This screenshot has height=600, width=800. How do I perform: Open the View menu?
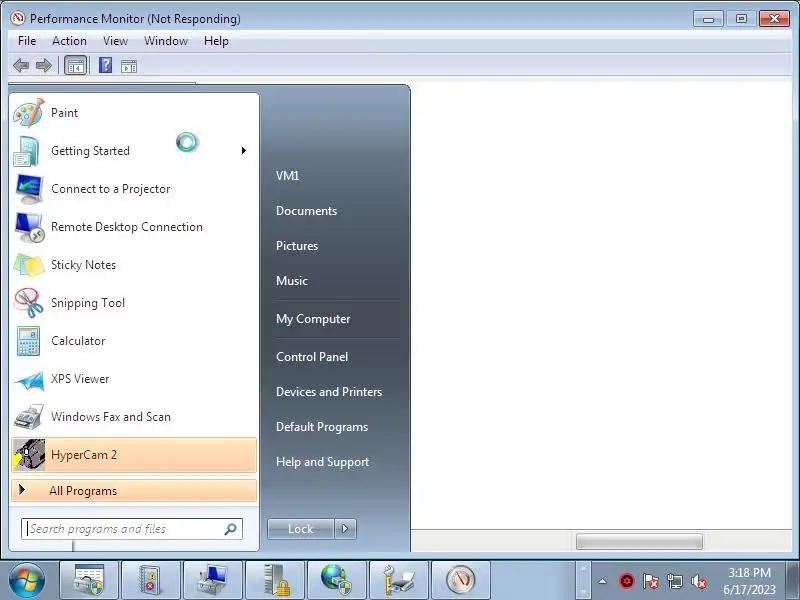click(115, 41)
